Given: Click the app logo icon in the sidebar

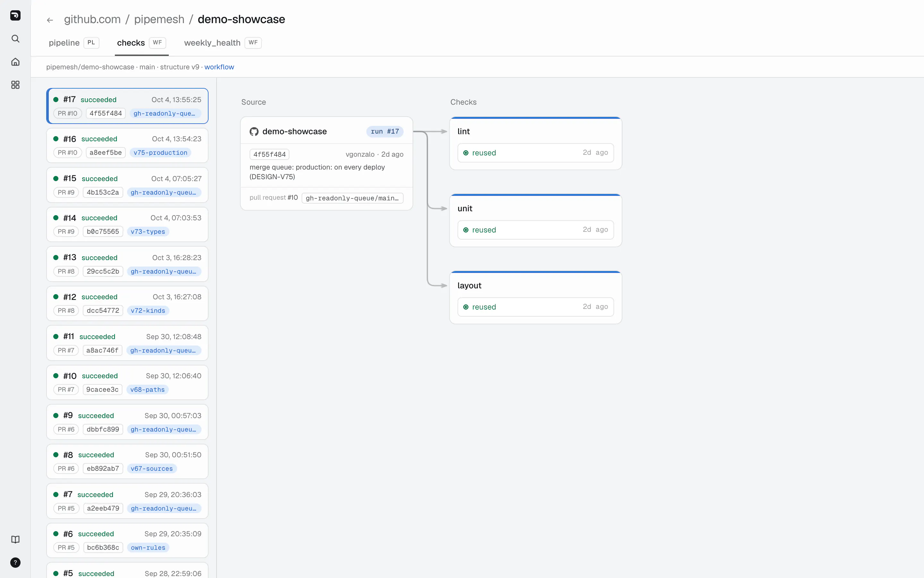Looking at the screenshot, I should [x=15, y=15].
